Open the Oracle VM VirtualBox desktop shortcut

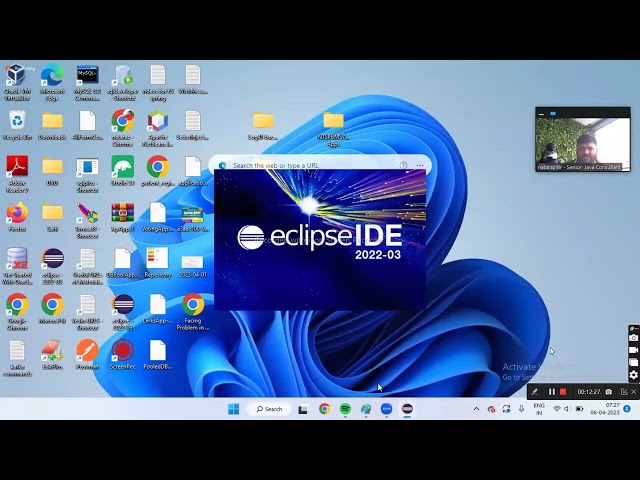pyautogui.click(x=17, y=83)
